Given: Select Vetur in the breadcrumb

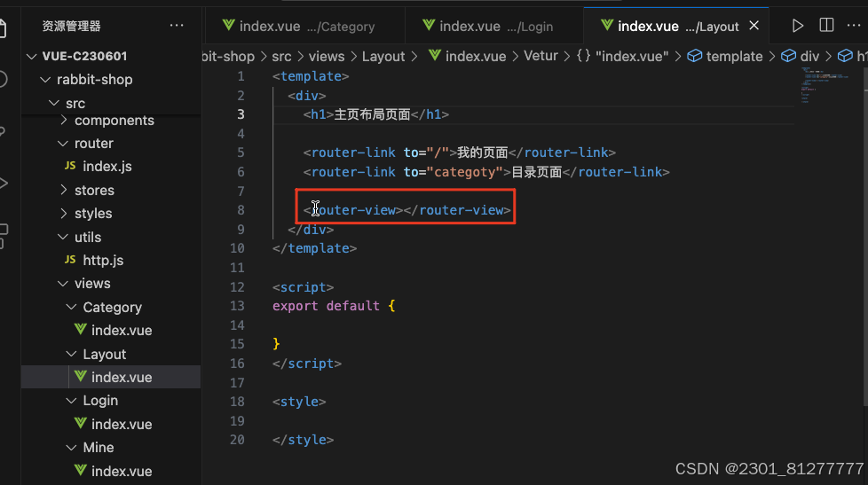Looking at the screenshot, I should point(541,56).
